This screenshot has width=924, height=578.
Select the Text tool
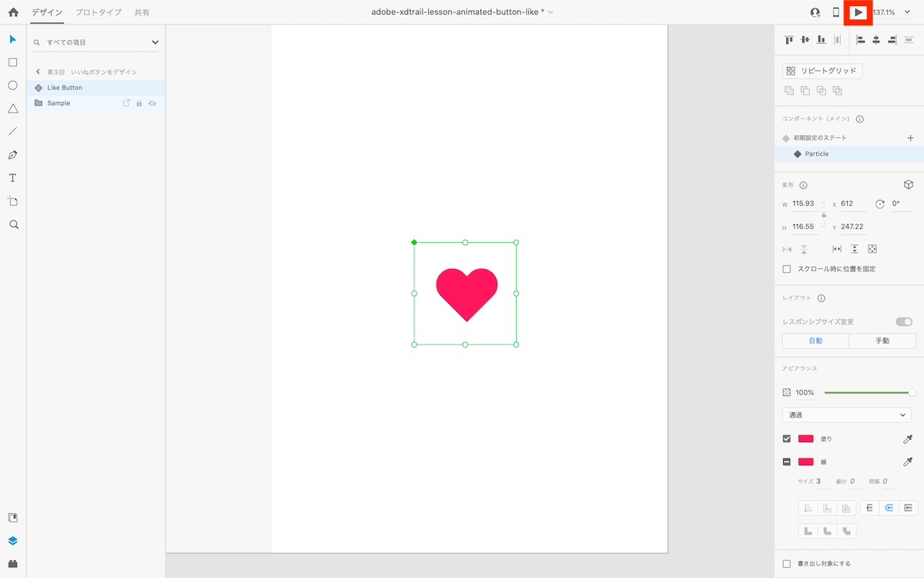13,178
